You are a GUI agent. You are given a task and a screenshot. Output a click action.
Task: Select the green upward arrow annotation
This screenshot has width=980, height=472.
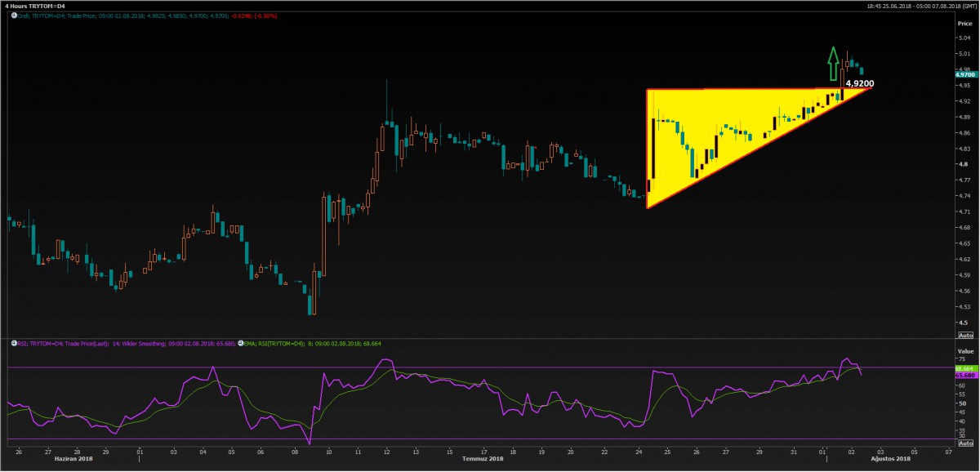[x=832, y=64]
